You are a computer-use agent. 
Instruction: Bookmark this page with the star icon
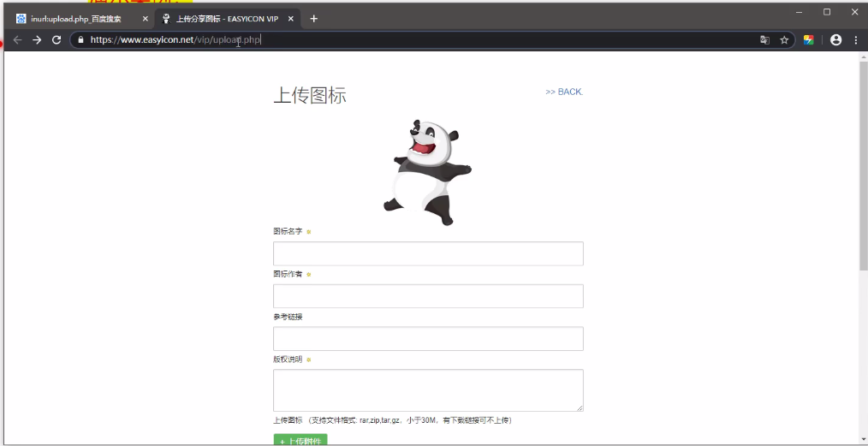point(784,39)
